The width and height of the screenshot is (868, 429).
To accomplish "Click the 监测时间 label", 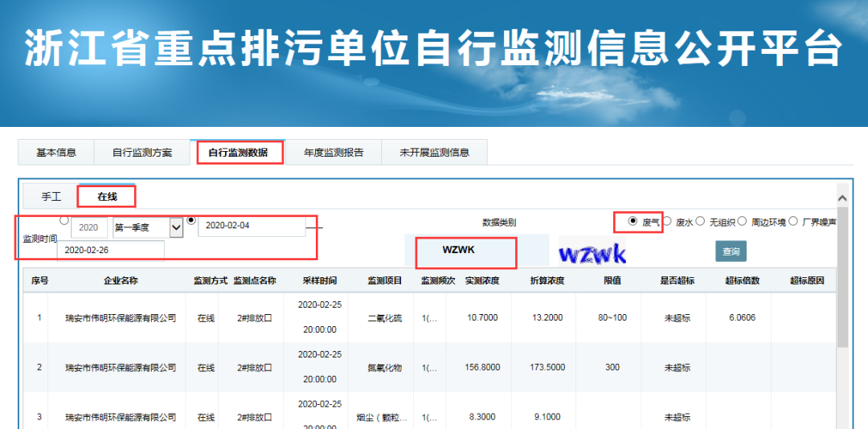I will coord(39,239).
